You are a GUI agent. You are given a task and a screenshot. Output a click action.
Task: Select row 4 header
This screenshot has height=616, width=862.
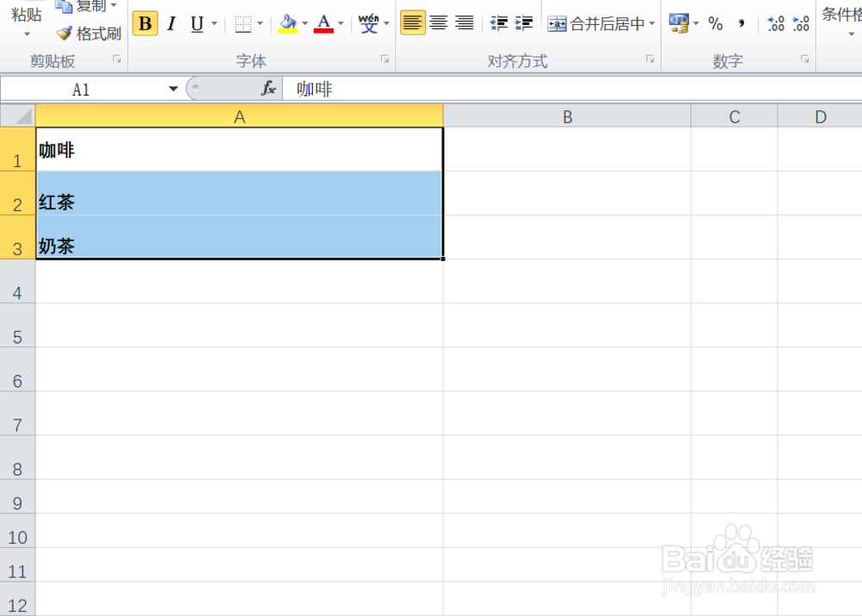17,281
